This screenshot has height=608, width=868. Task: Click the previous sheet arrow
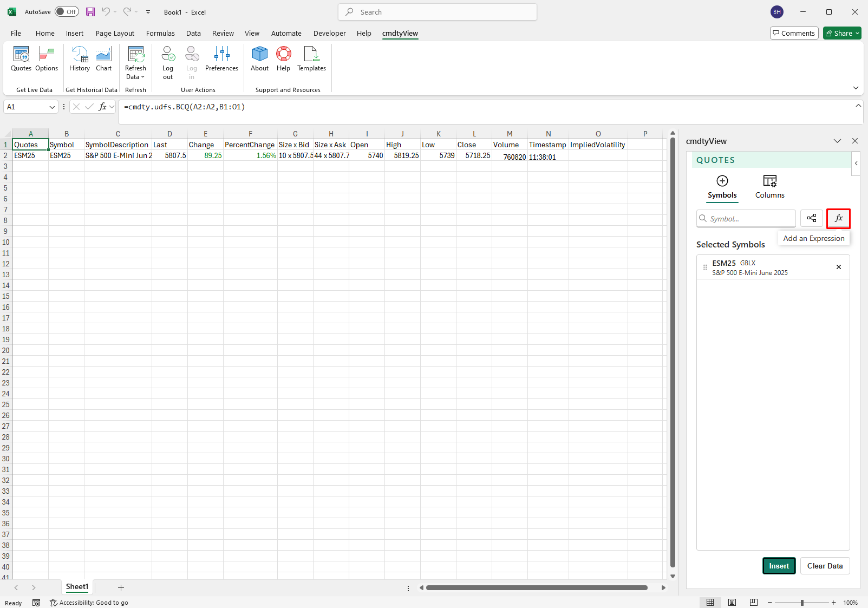[16, 587]
